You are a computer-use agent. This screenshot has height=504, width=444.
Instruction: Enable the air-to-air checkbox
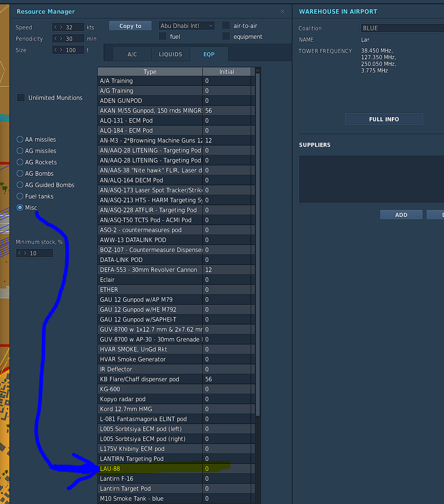[x=226, y=26]
